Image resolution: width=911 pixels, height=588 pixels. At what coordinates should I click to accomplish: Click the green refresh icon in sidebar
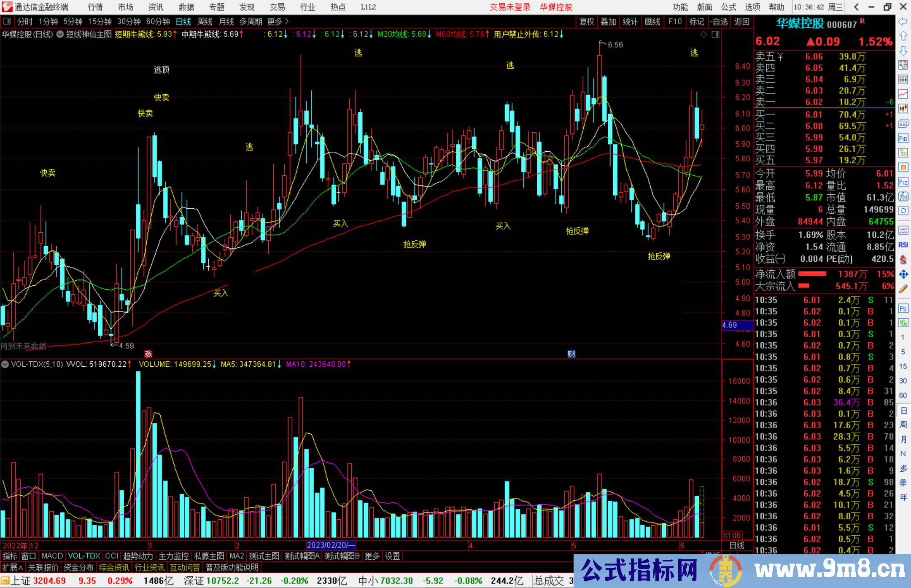click(903, 323)
